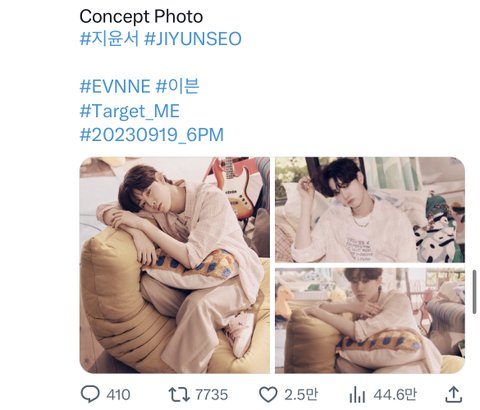Click the 2.5만 likes count
The height and width of the screenshot is (410, 480).
pos(301,395)
